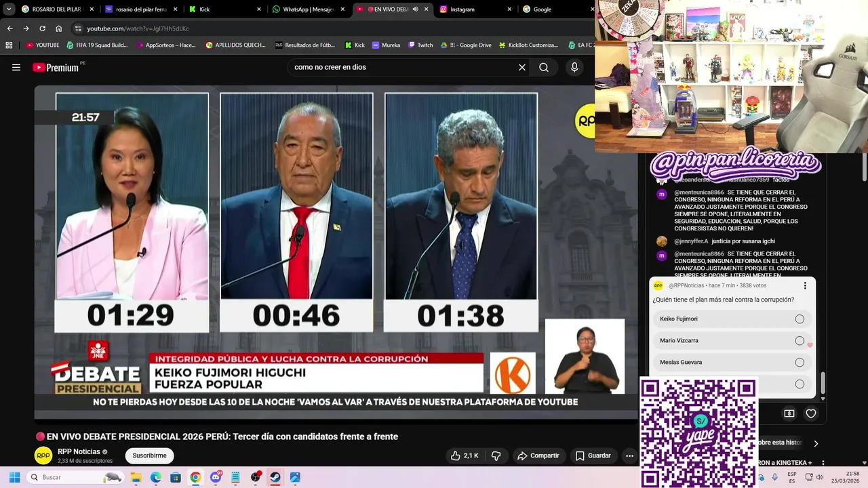This screenshot has height=488, width=868.
Task: Open the Twitch bookmark
Action: click(420, 45)
